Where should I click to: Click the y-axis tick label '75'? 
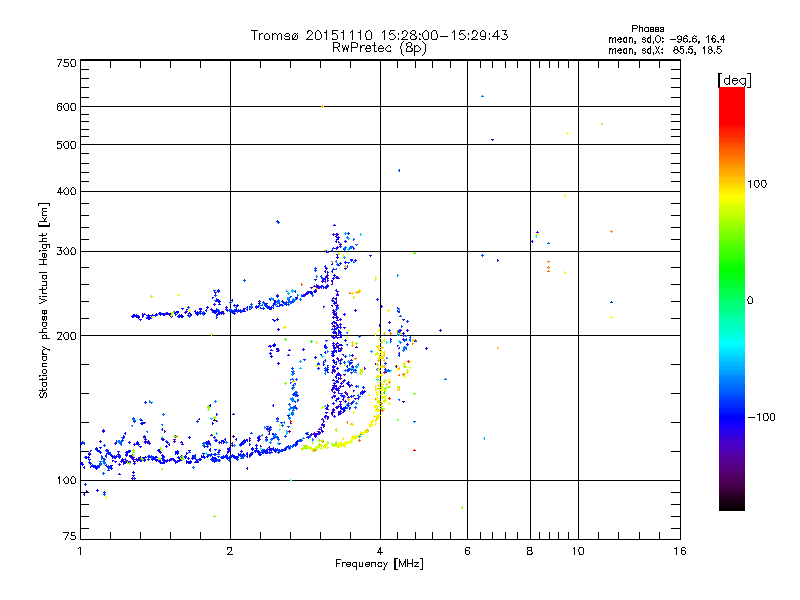click(70, 536)
